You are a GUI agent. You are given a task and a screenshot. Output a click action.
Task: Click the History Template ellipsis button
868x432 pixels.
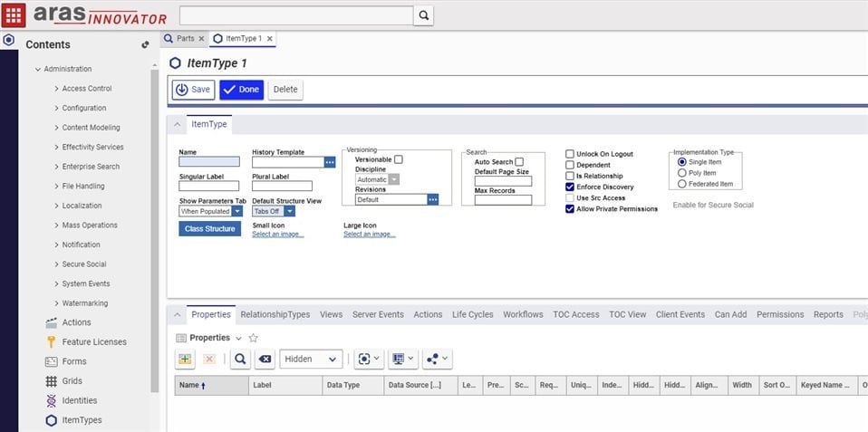tap(330, 162)
